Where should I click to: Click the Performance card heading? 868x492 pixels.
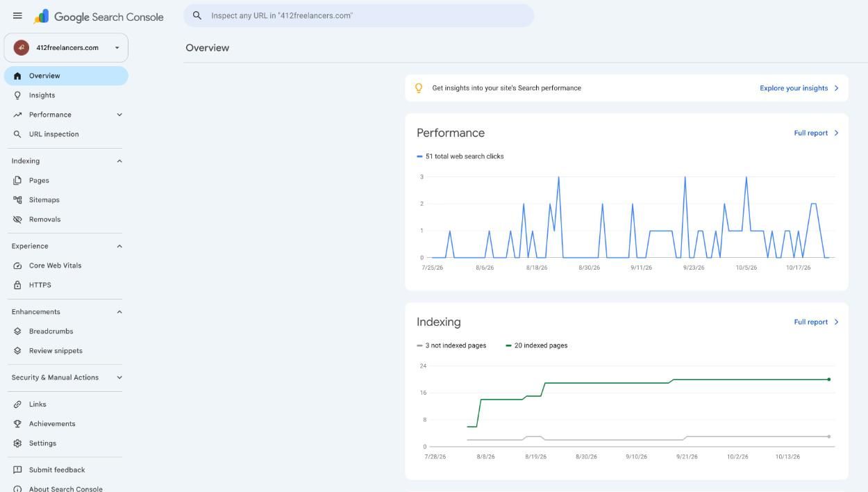[x=451, y=133]
